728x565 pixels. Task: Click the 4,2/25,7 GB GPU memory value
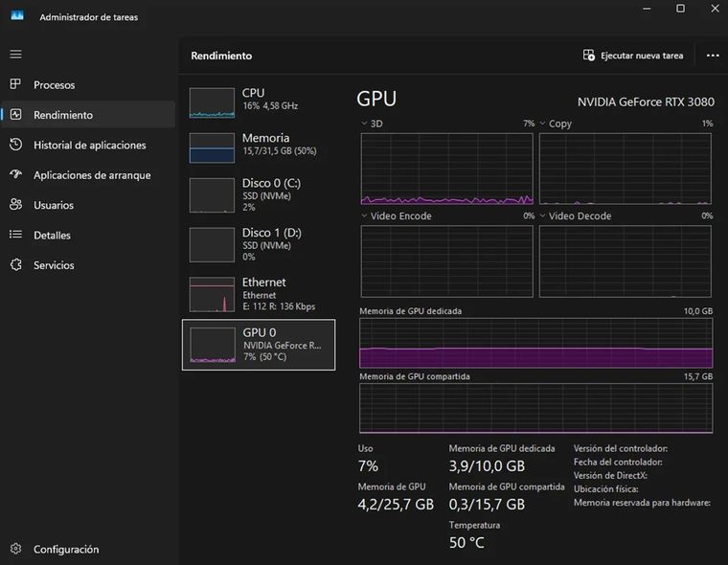point(396,504)
